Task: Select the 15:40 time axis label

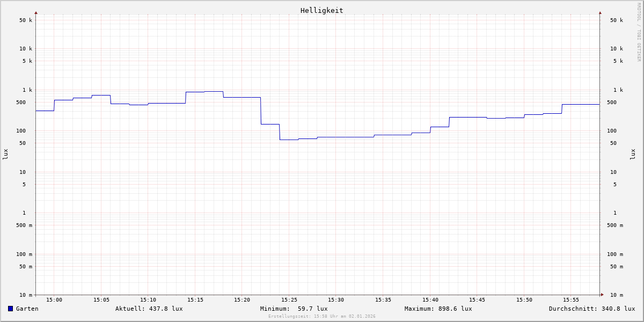Action: [x=430, y=300]
